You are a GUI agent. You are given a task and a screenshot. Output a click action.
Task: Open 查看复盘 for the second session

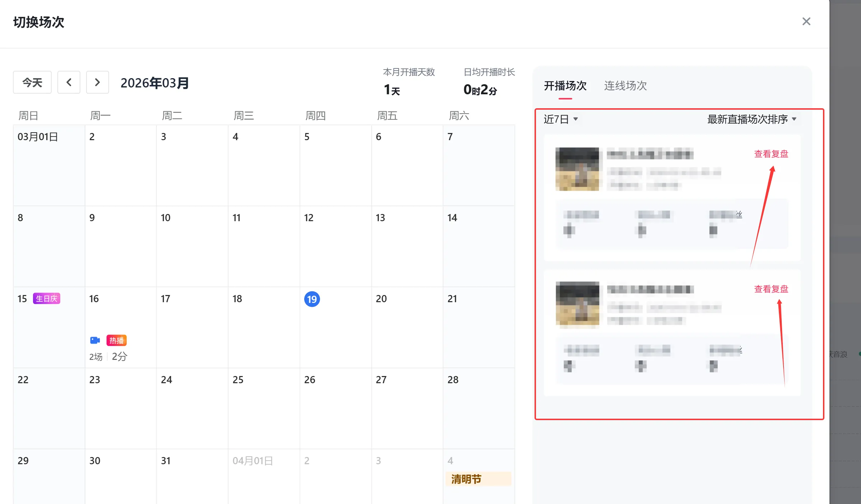point(771,289)
